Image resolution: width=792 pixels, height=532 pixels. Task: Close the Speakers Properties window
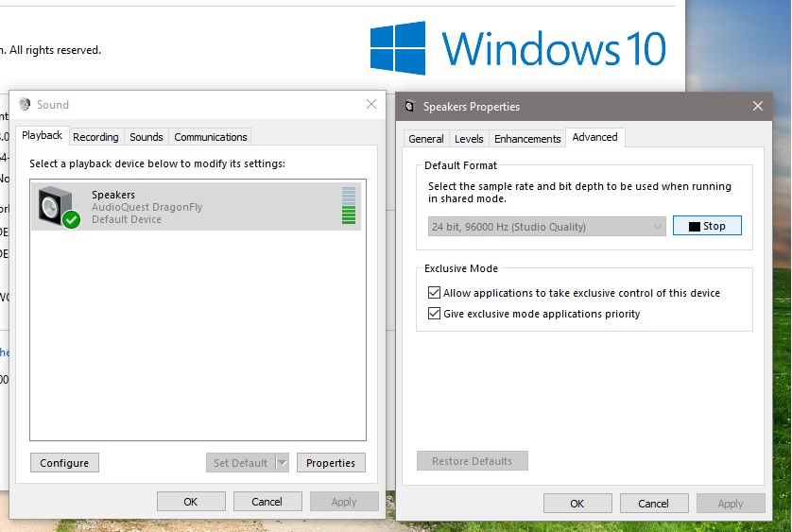[x=758, y=107]
